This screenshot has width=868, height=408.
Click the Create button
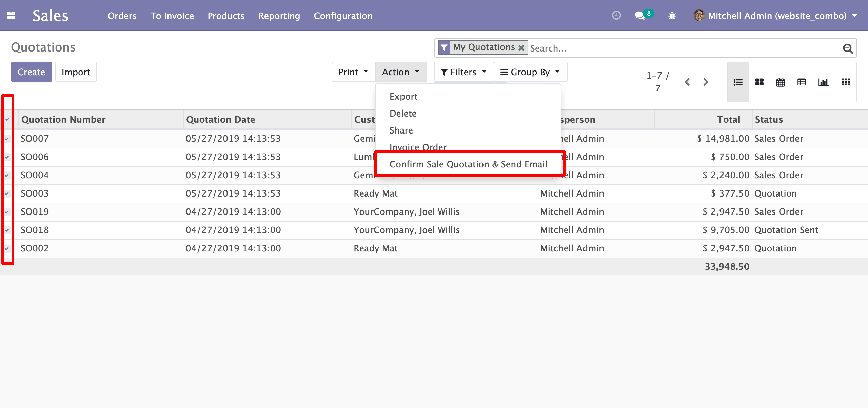click(x=31, y=72)
